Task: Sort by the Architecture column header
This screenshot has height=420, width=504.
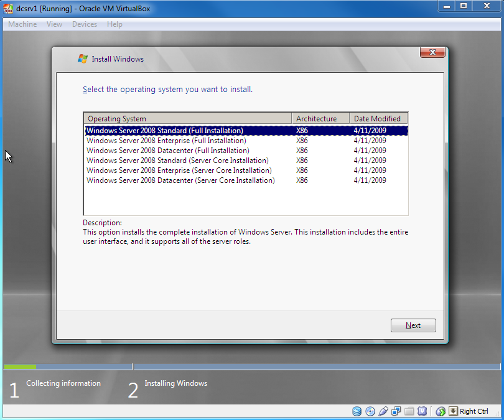Action: click(319, 118)
